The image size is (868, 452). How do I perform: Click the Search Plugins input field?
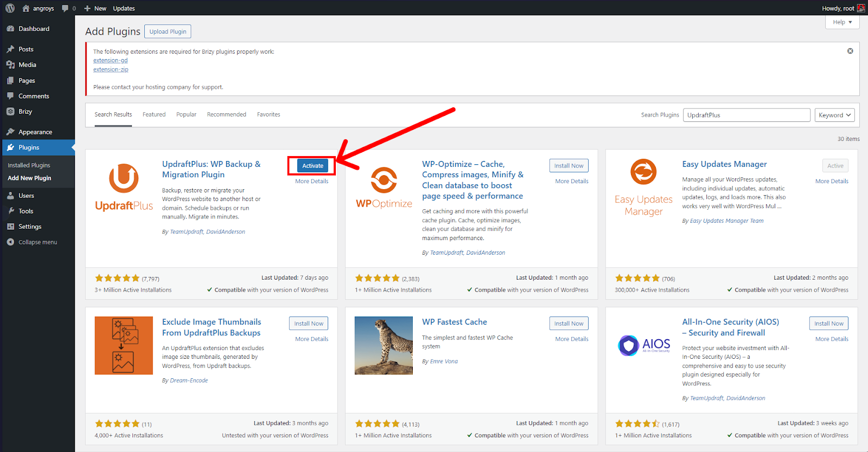point(746,115)
